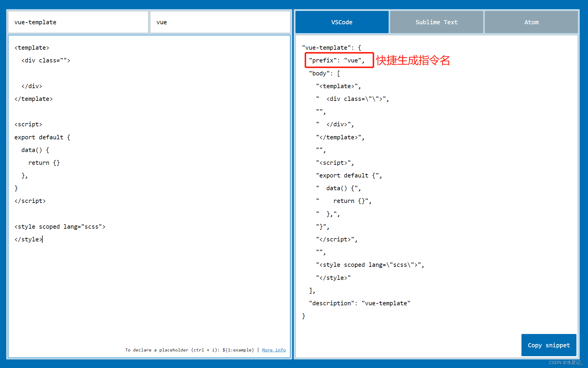The height and width of the screenshot is (368, 588).
Task: Select the VSCode output tab
Action: (342, 22)
